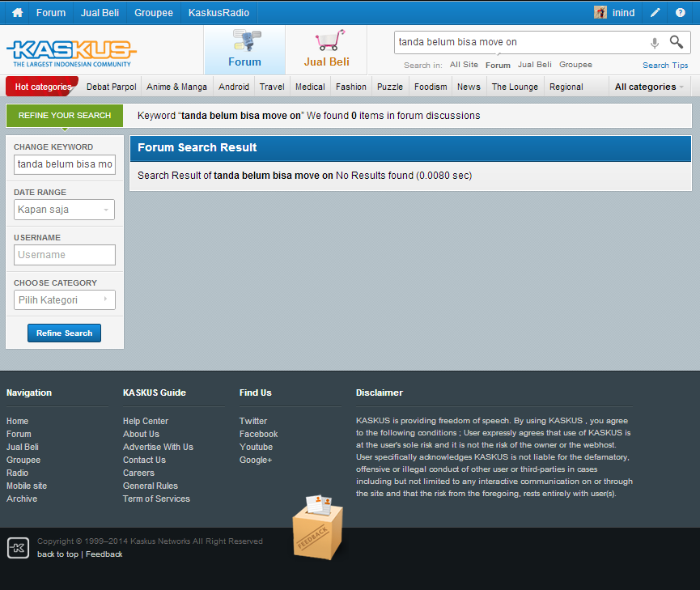Click the back to top link
700x590 pixels.
[57, 554]
